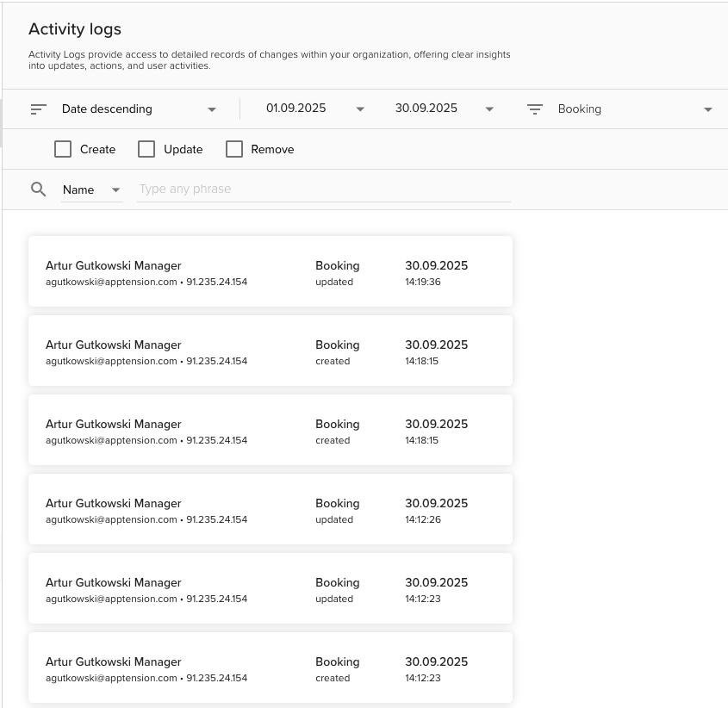Click the chevron beside the Name selector

pos(115,190)
